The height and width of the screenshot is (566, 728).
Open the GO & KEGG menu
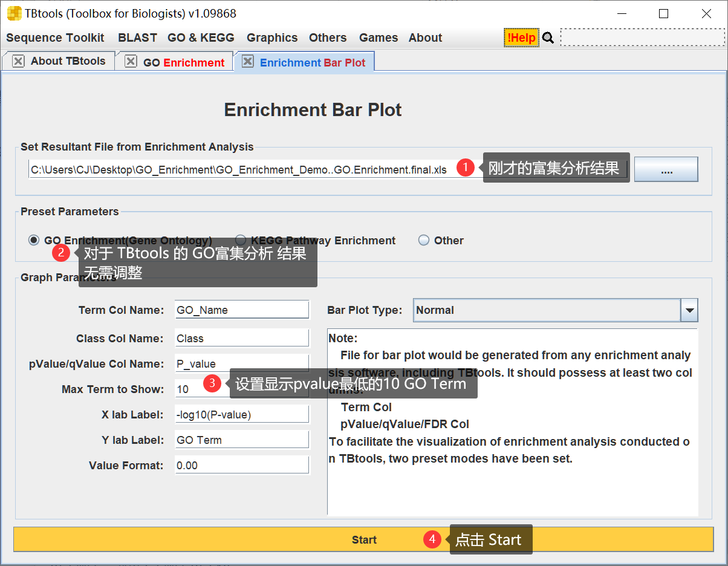coord(201,37)
